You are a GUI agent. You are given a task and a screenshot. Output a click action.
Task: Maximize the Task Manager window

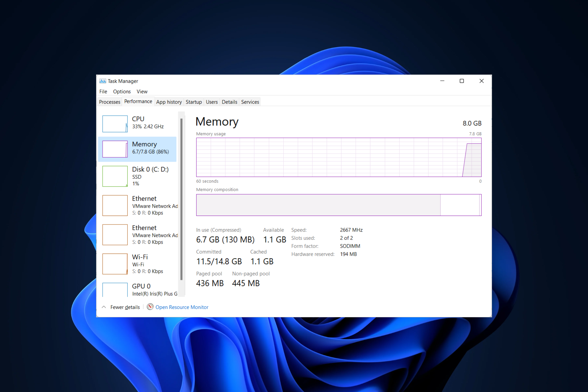tap(462, 81)
